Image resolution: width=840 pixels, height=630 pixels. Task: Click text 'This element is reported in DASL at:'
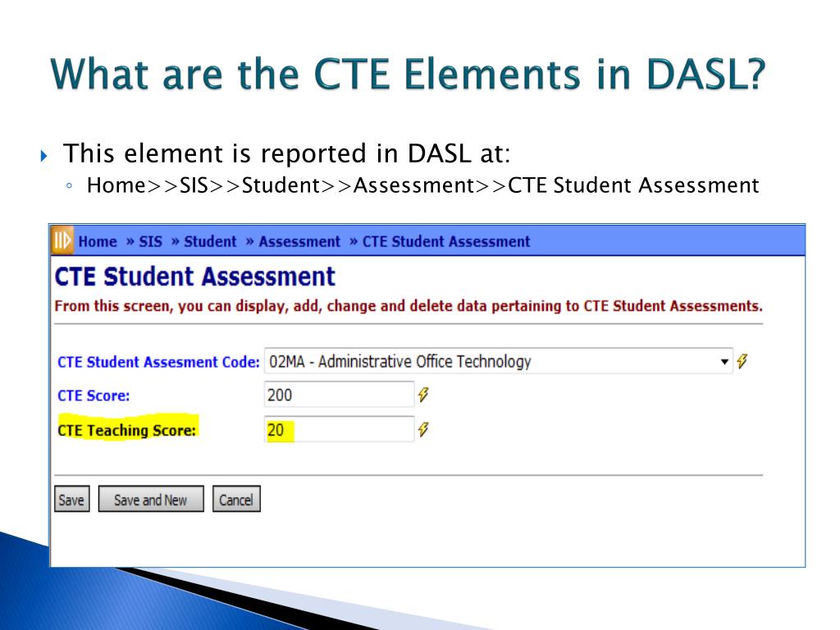tap(287, 153)
